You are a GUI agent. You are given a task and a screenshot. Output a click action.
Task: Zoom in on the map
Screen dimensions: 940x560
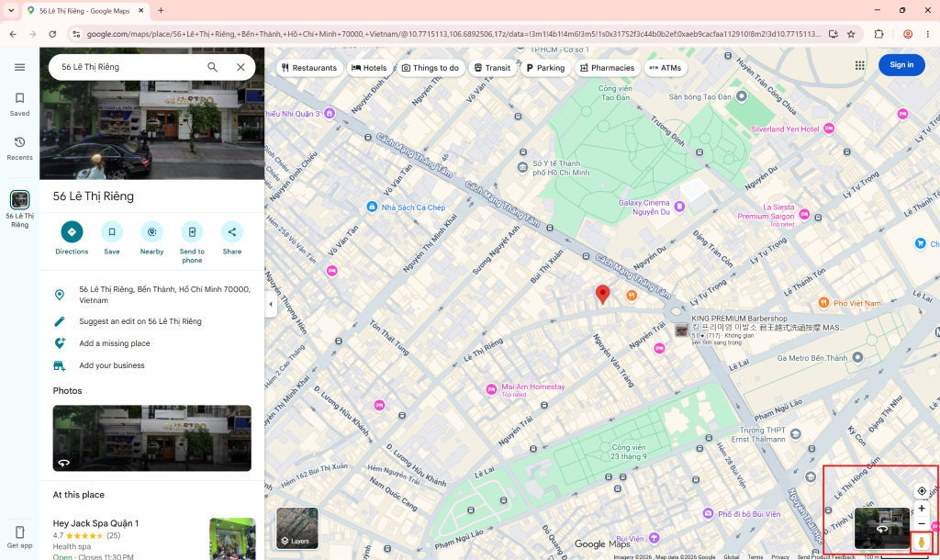(922, 509)
